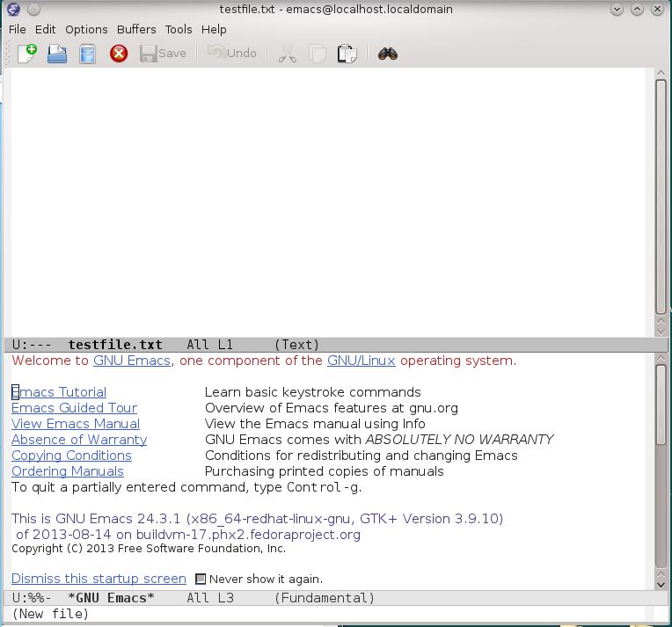The height and width of the screenshot is (627, 672).
Task: Click the Save toolbar button
Action: pos(163,54)
